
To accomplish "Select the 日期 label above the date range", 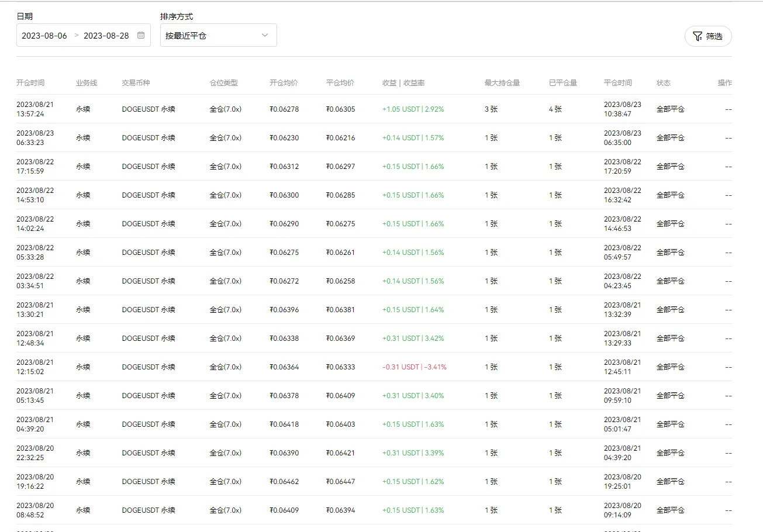I will tap(25, 16).
